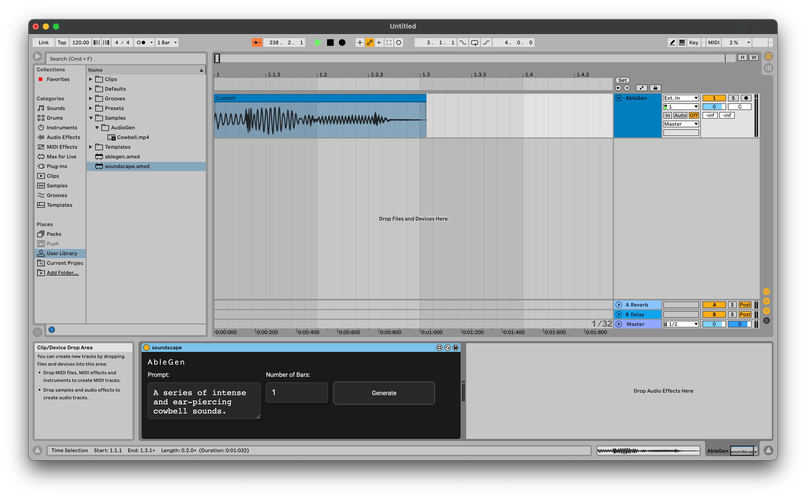
Task: Solo the AbleGen track
Action: click(733, 98)
